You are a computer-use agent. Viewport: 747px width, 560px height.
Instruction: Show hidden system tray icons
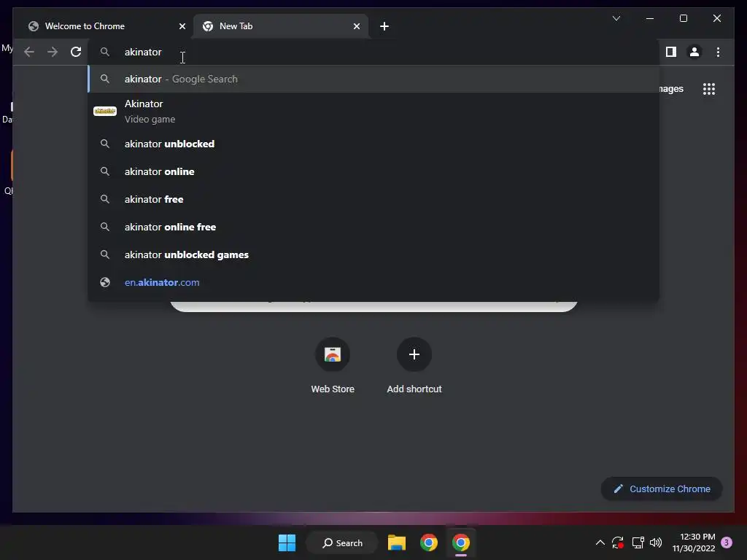point(600,542)
